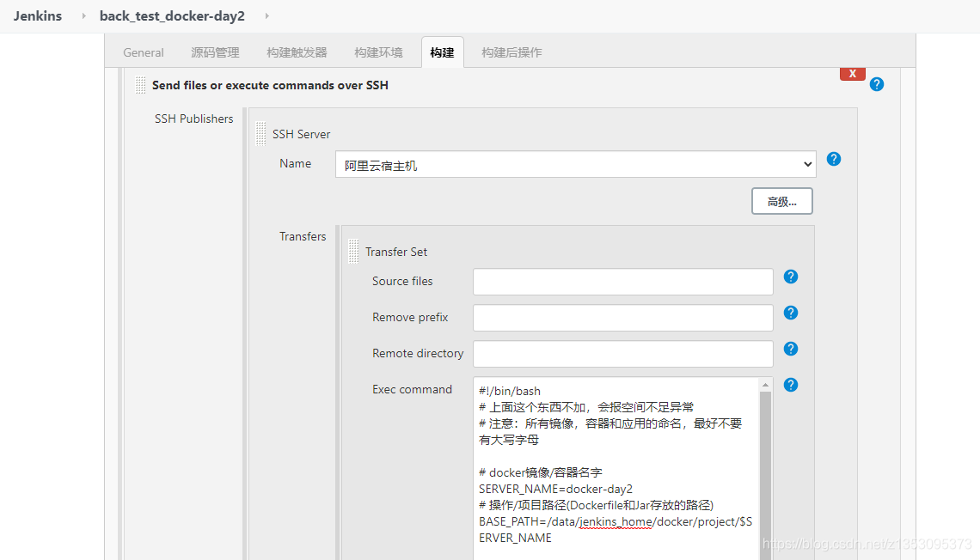Expand the breadcrumb arrow after Jenkins
The image size is (980, 560).
coord(83,15)
